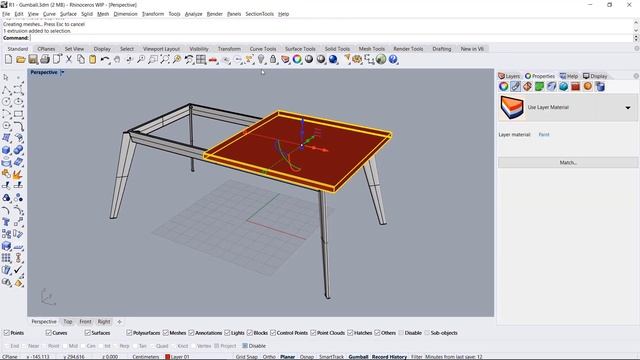Open a file with folder icon
This screenshot has width=640, height=360.
pyautogui.click(x=21, y=60)
